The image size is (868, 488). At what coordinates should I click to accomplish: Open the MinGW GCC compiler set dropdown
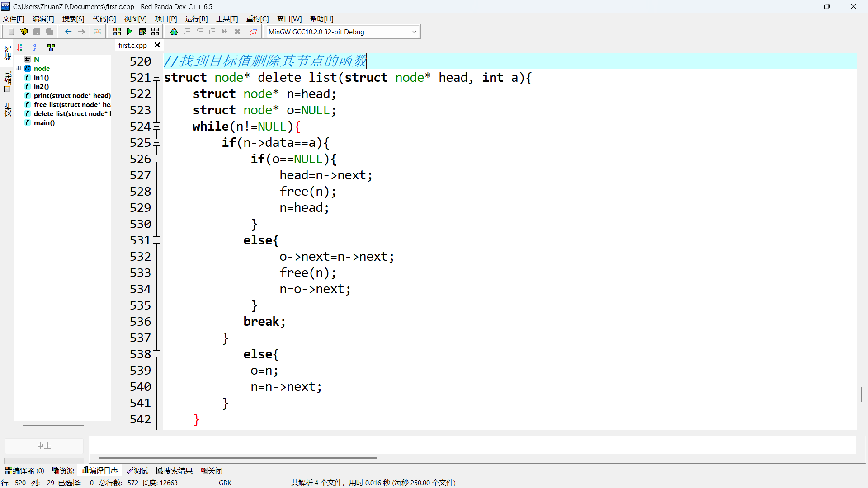(414, 32)
